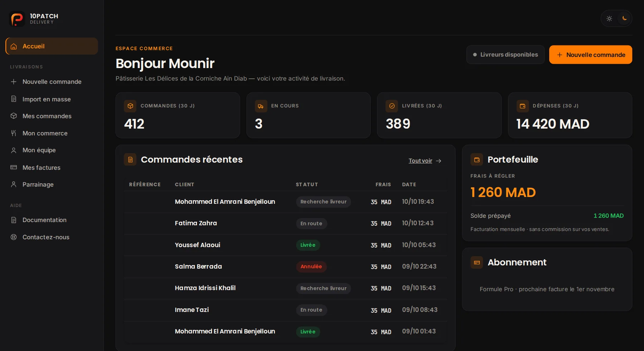Click the person icon beside Mon équipe
644x351 pixels.
tap(14, 150)
